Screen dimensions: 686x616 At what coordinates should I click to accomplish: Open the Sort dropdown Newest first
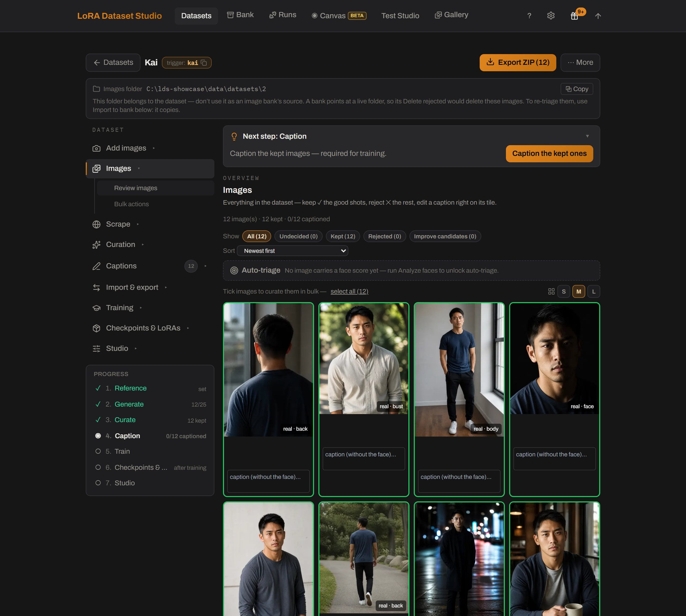tap(293, 251)
